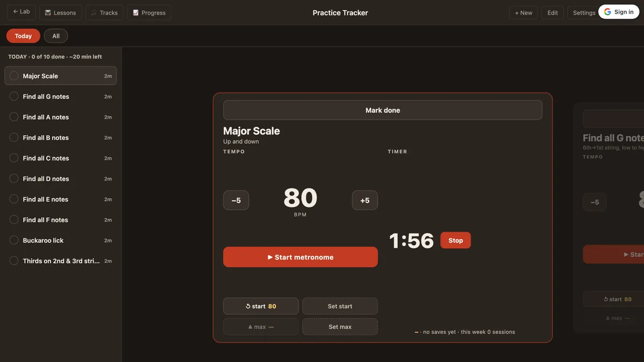Check off the Find all F notes circle
The image size is (644, 362).
click(14, 220)
